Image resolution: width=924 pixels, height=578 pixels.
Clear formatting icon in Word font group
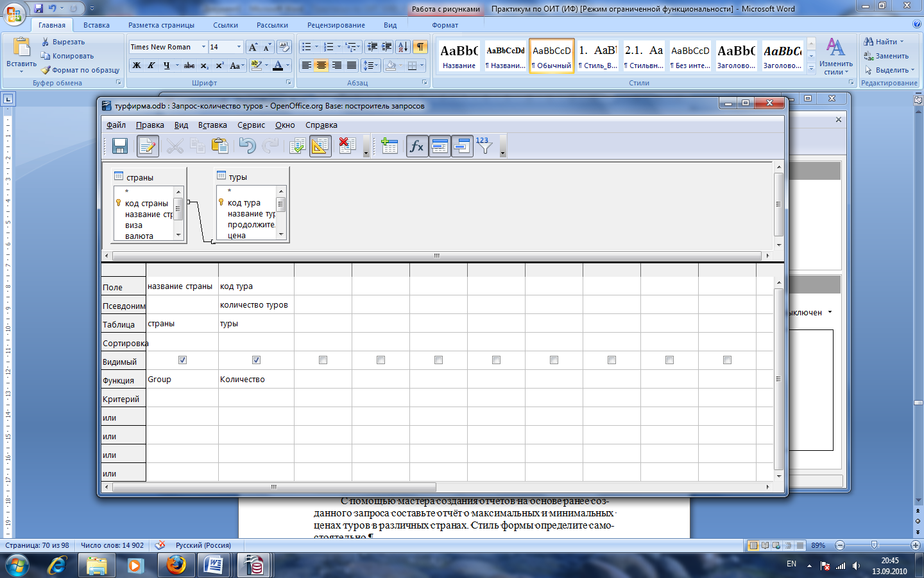point(284,47)
